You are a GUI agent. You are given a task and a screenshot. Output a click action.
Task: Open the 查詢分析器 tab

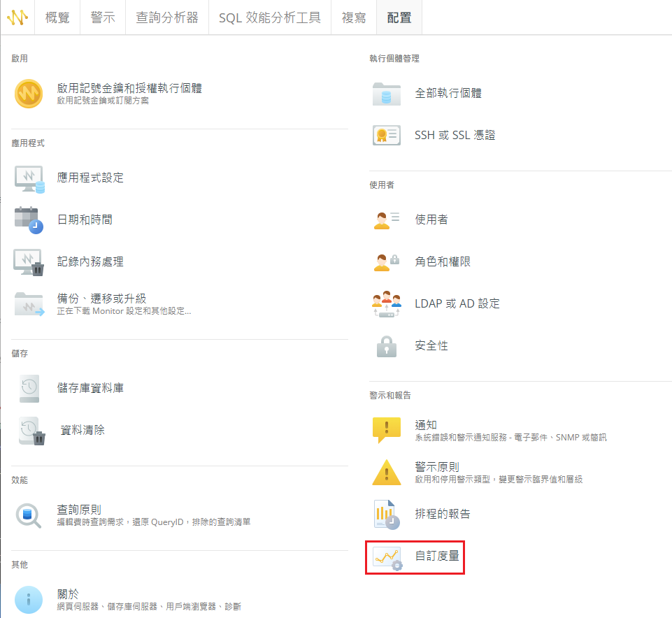[x=167, y=17]
